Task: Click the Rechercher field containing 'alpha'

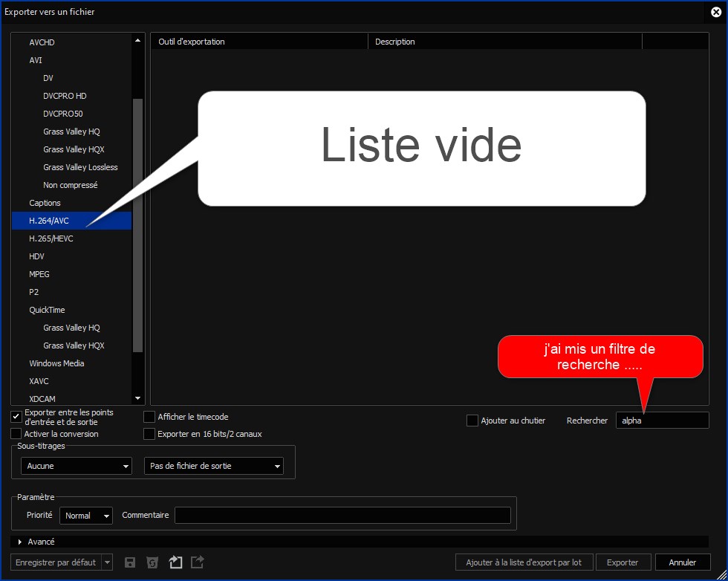Action: coord(662,421)
